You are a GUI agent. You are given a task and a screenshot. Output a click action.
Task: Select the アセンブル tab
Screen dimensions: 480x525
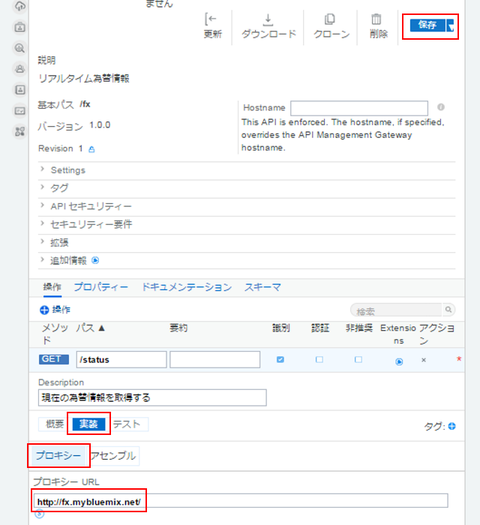point(113,456)
